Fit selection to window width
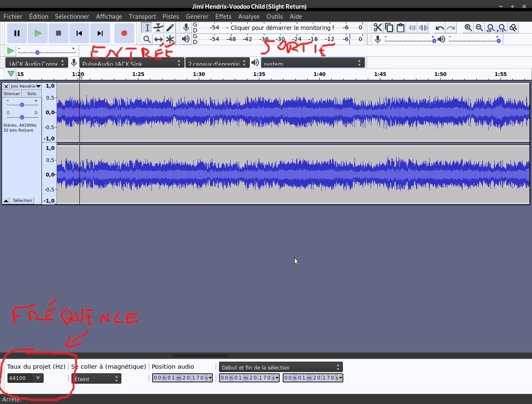The height and width of the screenshot is (404, 532). coord(491,28)
